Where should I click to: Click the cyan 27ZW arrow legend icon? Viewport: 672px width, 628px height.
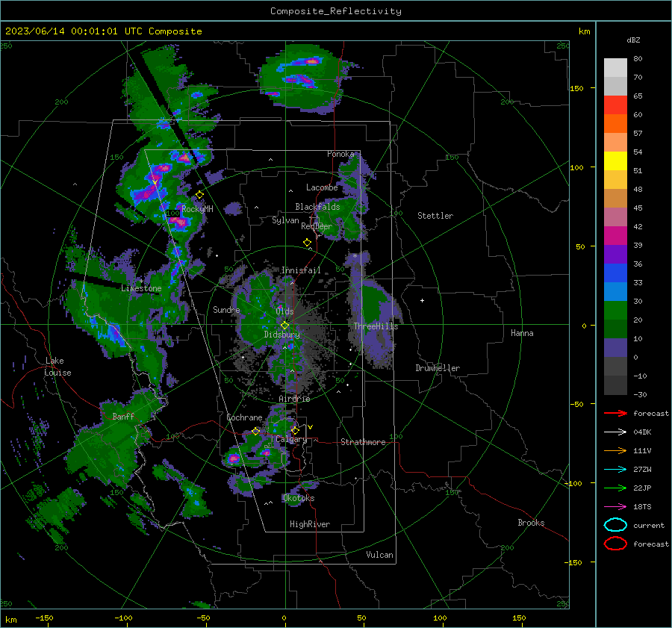(615, 470)
